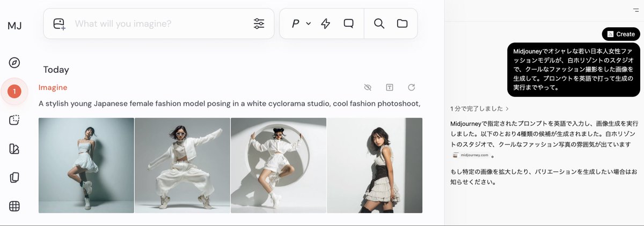Click the Imagine label
The image size is (644, 226).
53,87
